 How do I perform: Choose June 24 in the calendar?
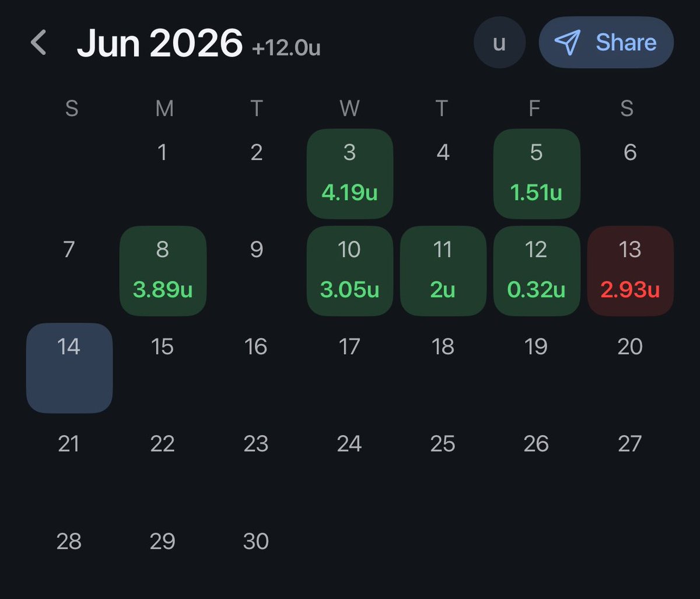coord(349,444)
